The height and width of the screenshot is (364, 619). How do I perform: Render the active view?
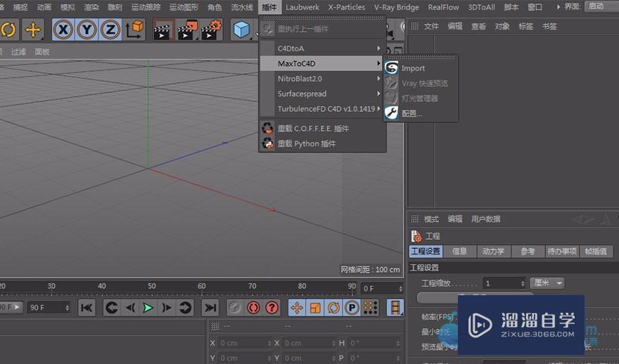coord(163,30)
